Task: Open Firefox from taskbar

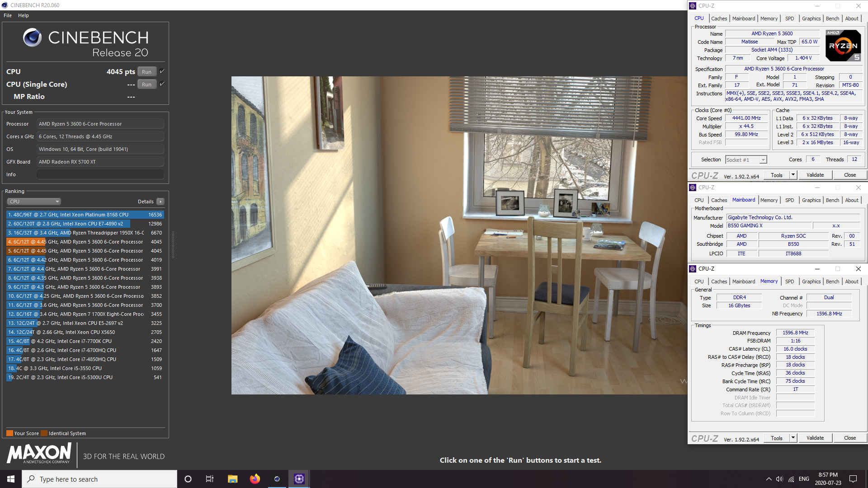Action: pyautogui.click(x=255, y=479)
